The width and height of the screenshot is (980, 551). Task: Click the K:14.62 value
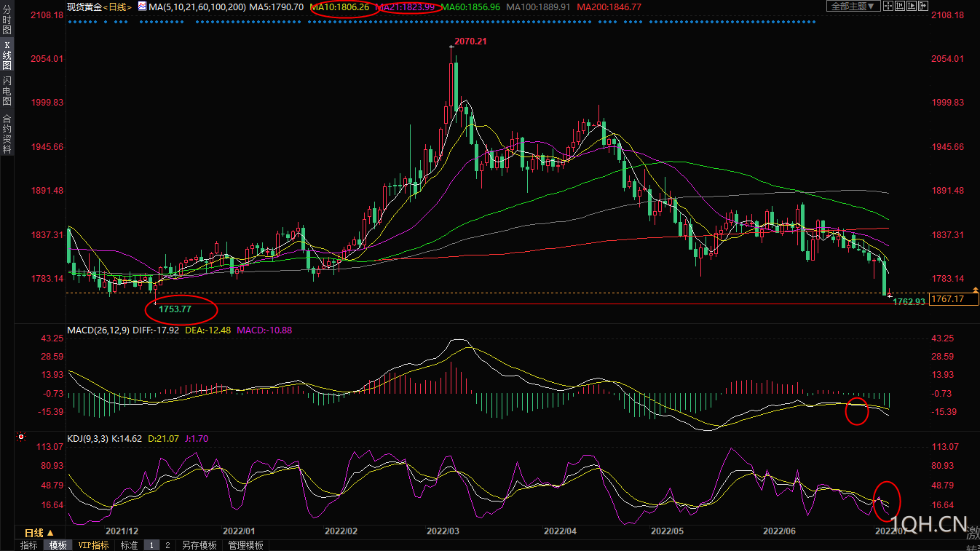click(128, 439)
